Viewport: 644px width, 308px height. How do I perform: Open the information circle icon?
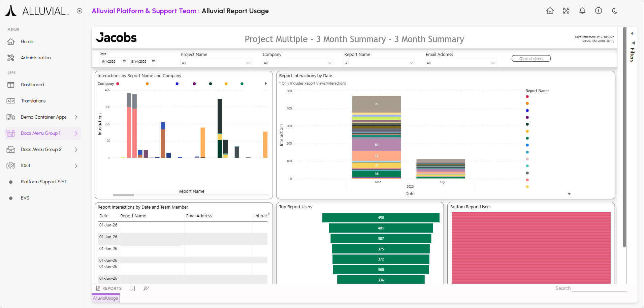(x=598, y=11)
